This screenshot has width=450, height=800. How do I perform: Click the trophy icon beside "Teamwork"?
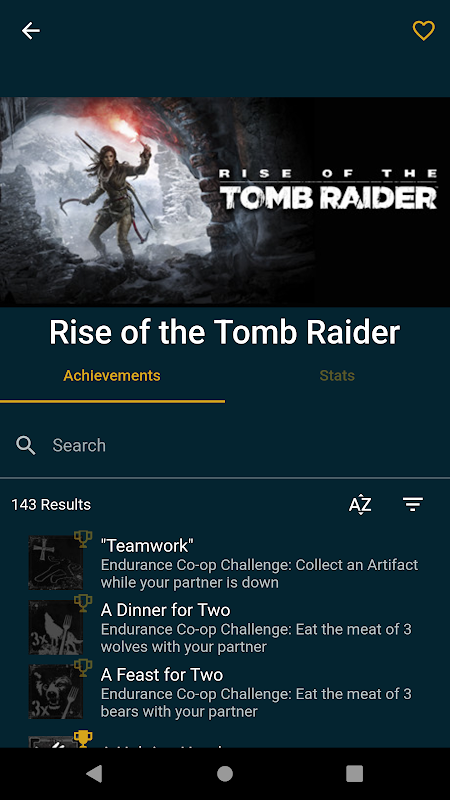pos(83,539)
